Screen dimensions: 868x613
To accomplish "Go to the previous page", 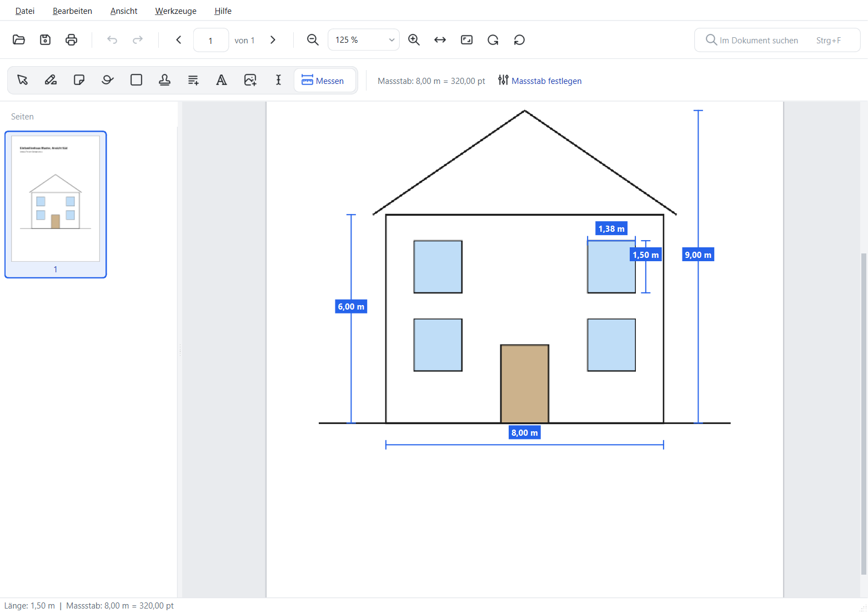I will pyautogui.click(x=179, y=39).
